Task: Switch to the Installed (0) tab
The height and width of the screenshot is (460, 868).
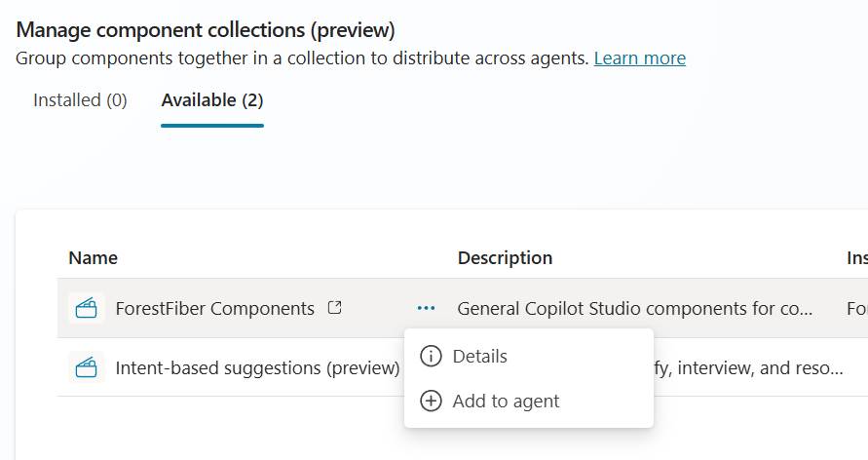Action: click(80, 100)
